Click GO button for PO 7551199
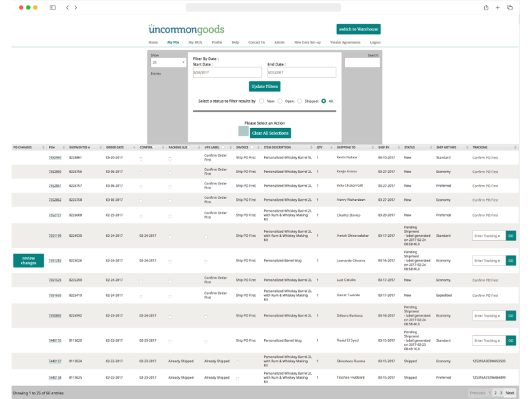Viewport: 532px width, 399px height. click(511, 236)
